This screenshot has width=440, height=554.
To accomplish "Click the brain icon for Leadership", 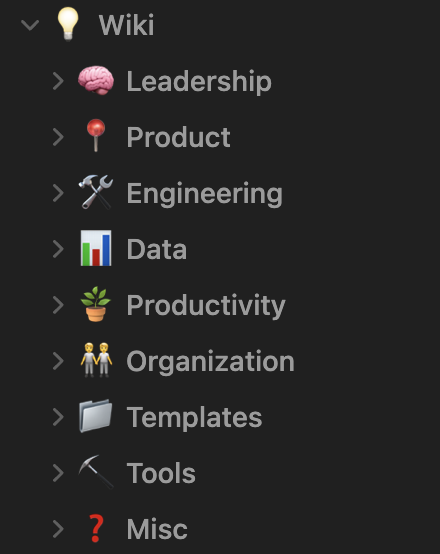I will (96, 81).
